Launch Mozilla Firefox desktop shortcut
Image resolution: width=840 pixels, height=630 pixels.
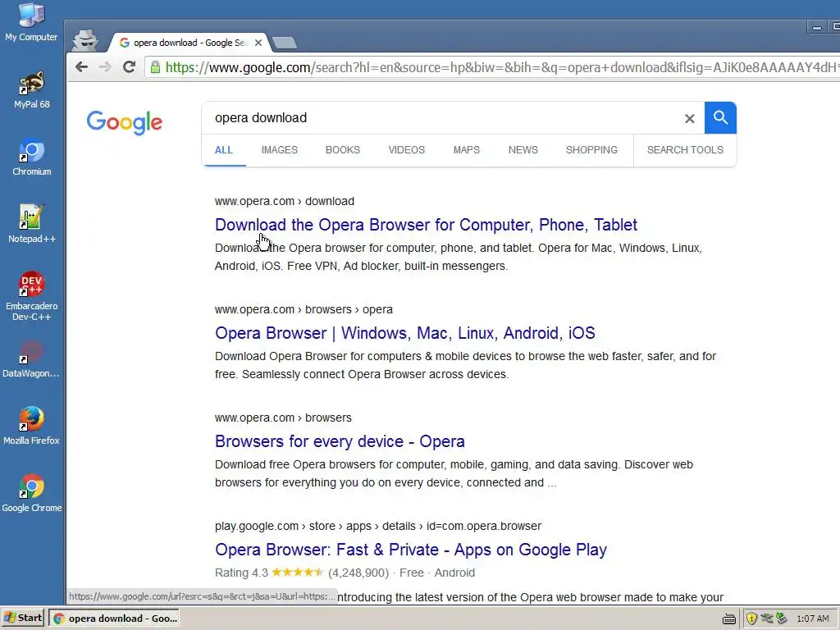click(31, 426)
